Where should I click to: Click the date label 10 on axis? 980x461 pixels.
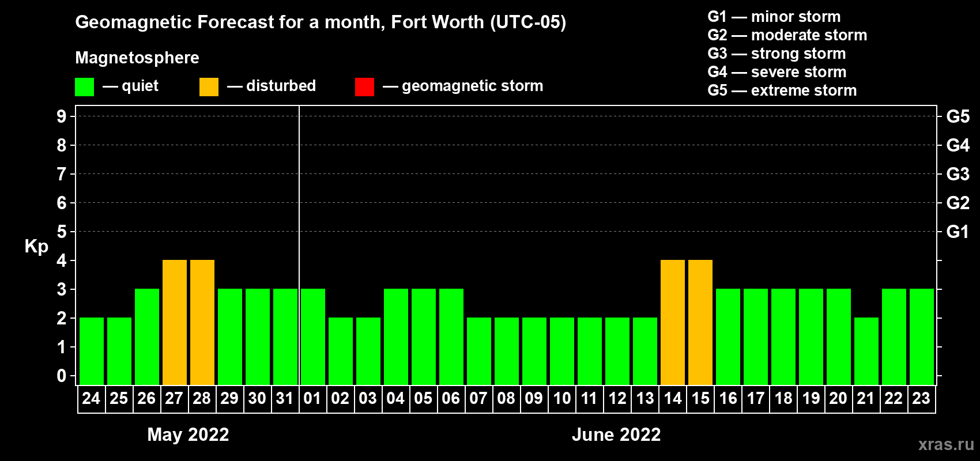point(561,399)
